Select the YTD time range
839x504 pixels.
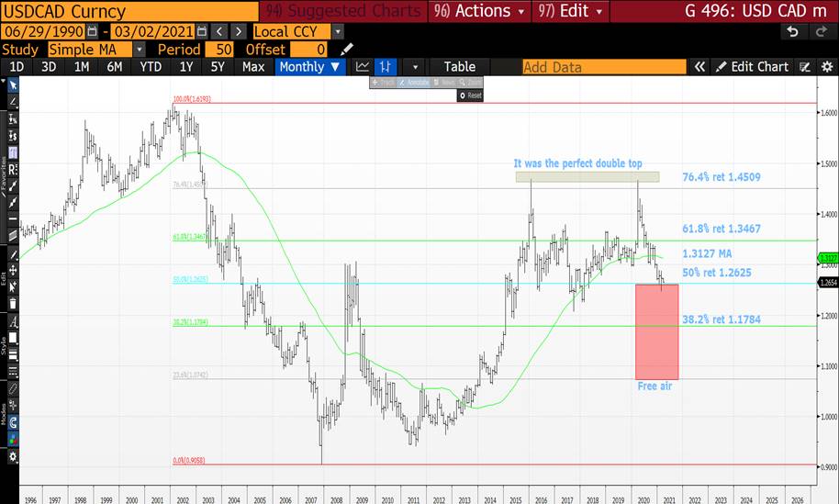[151, 67]
